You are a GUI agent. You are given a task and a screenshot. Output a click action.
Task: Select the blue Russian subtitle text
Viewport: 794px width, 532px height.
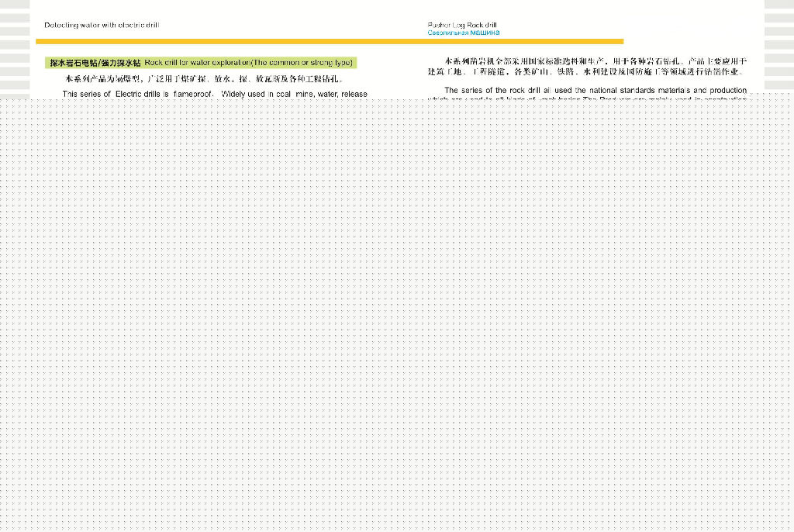tap(464, 33)
